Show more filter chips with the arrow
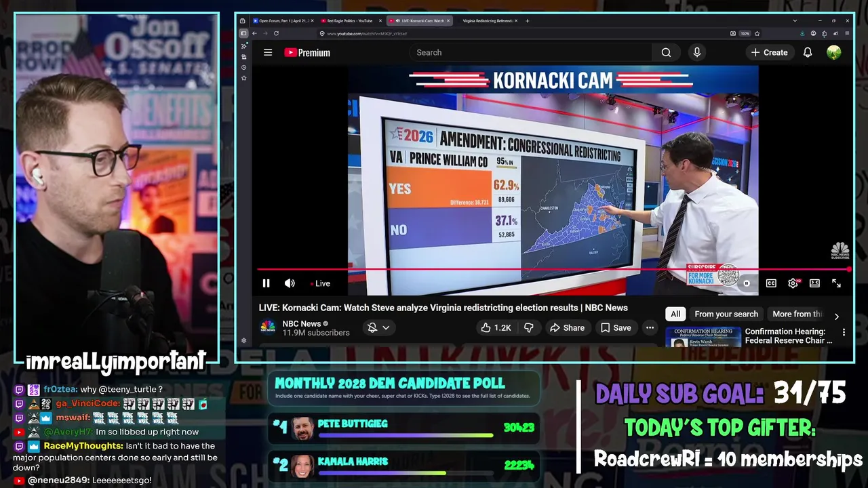 (836, 316)
